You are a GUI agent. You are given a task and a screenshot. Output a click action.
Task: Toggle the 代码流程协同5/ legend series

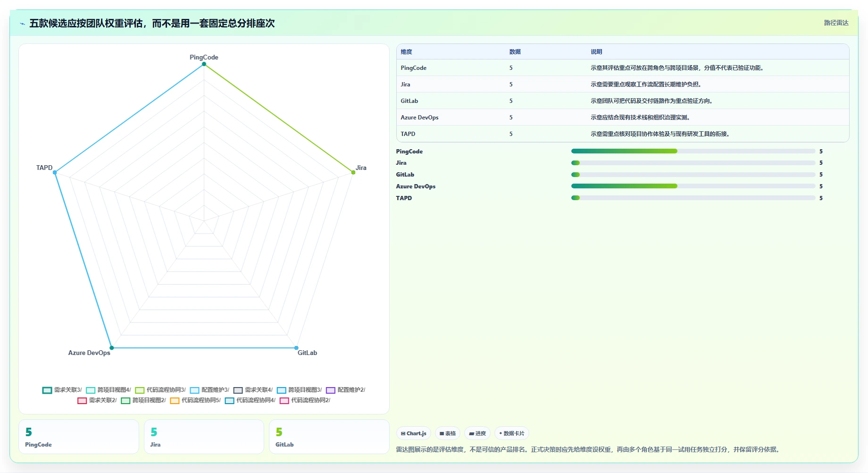[195, 400]
